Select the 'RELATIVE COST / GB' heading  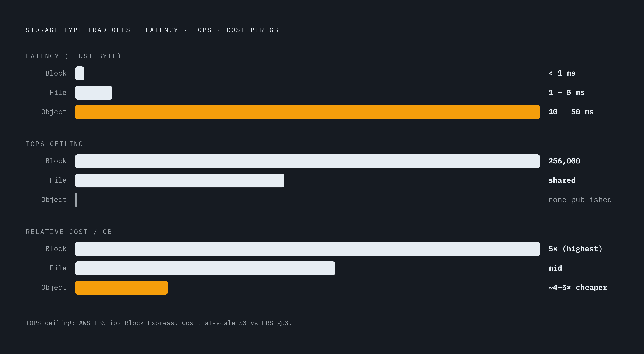(x=69, y=232)
